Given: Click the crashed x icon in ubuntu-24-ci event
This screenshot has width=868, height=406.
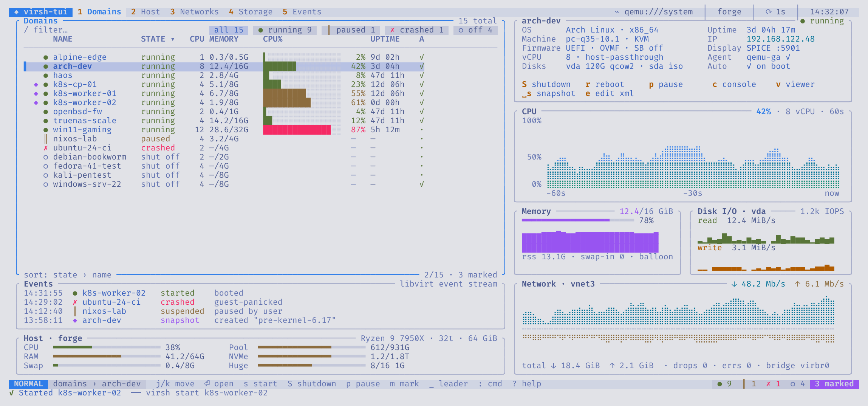Looking at the screenshot, I should [x=75, y=302].
